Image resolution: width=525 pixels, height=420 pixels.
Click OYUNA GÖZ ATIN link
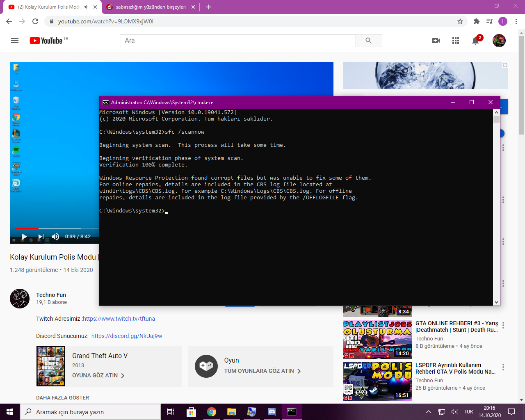[x=98, y=375]
